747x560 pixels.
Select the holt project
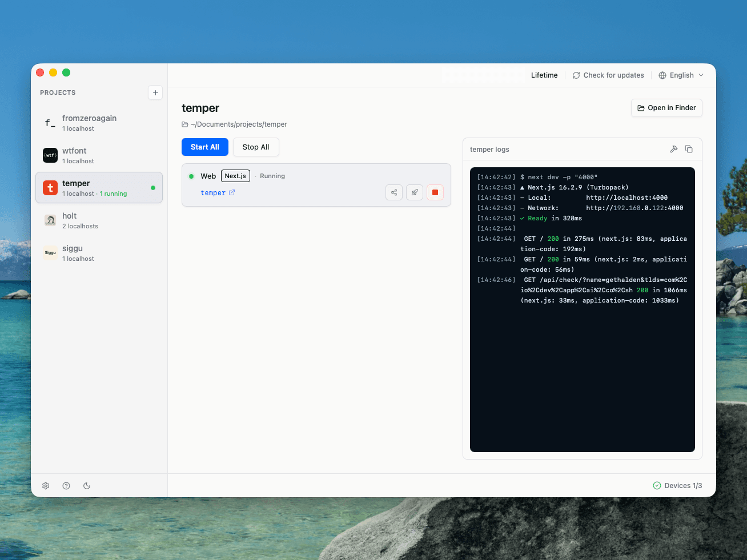(99, 220)
